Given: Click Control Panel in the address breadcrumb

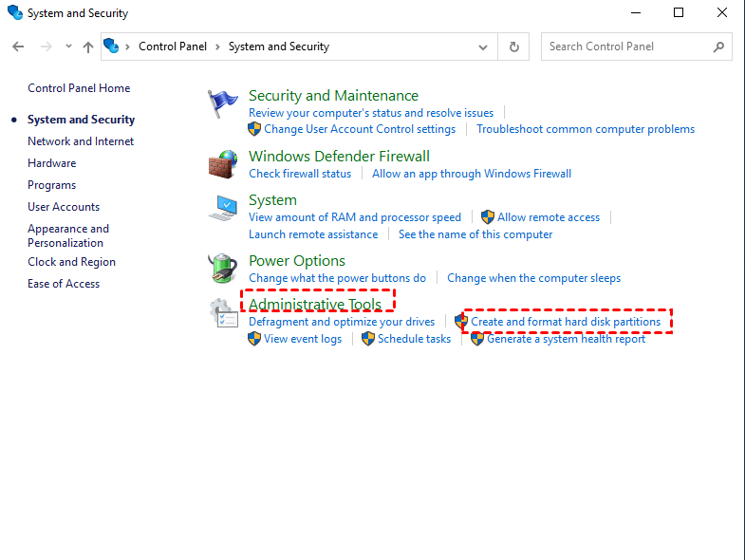Looking at the screenshot, I should click(x=173, y=47).
